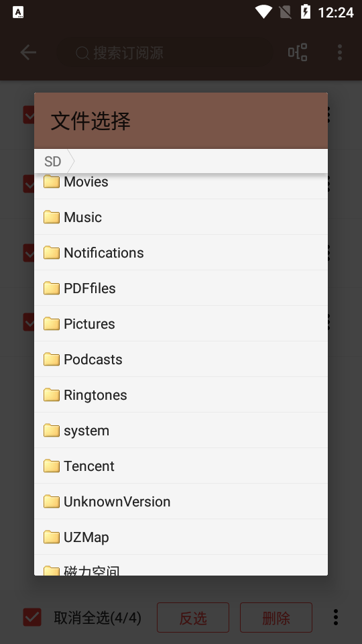Tap the 删除 delete button

276,617
